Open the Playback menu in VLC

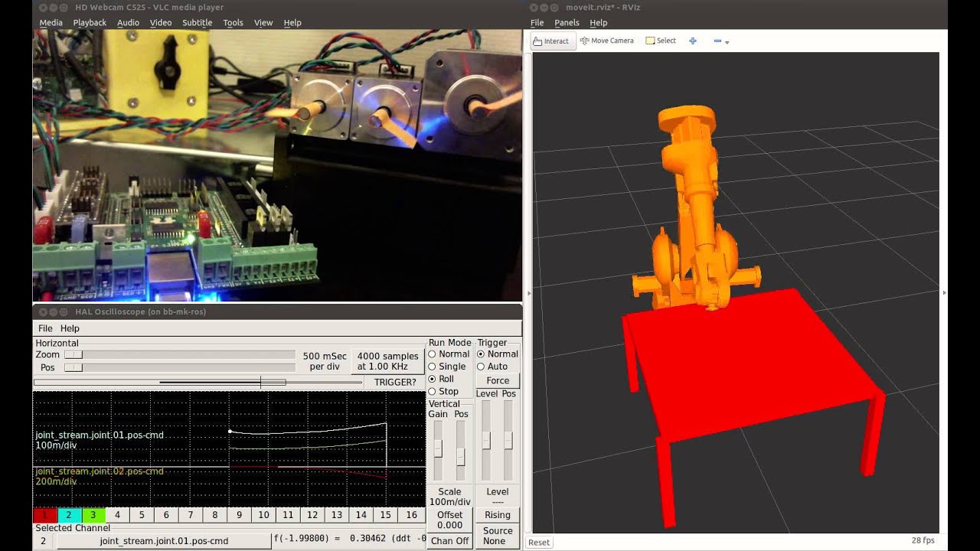[x=90, y=23]
